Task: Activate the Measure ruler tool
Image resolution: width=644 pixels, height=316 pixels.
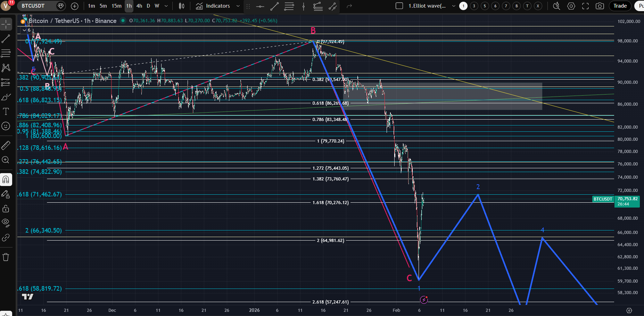Action: click(6, 145)
